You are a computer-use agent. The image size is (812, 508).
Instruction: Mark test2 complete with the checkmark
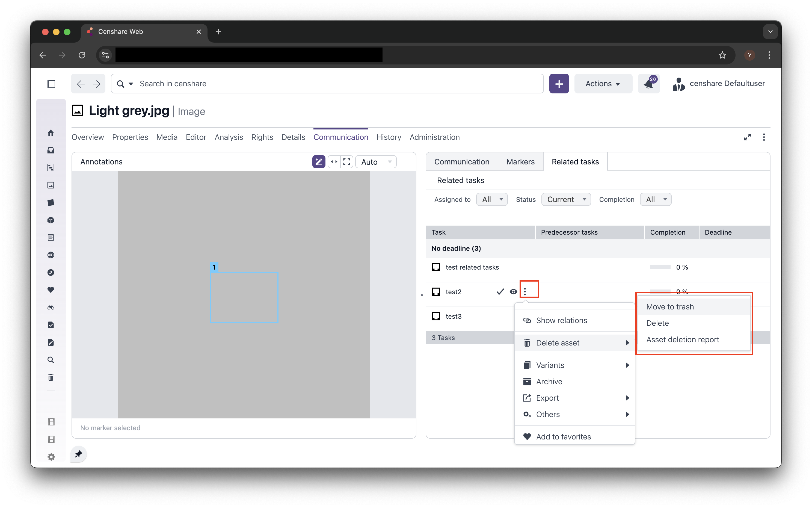(500, 292)
